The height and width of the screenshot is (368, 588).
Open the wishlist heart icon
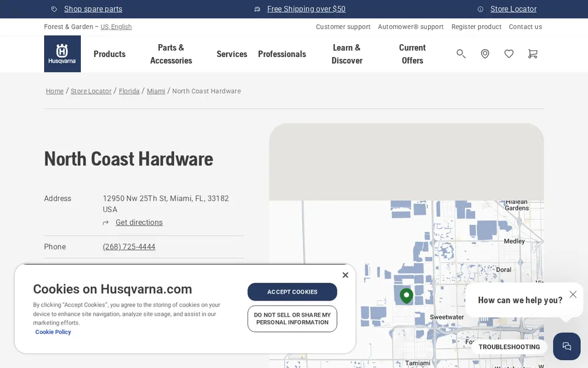(509, 54)
